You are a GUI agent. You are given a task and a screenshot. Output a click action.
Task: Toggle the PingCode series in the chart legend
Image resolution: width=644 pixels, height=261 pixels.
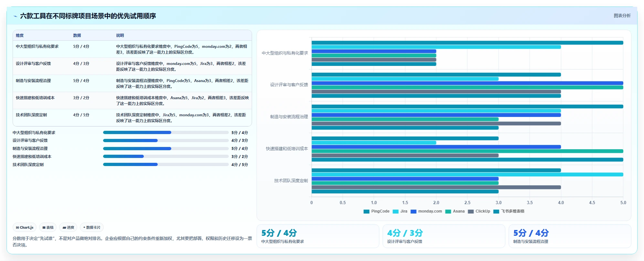click(376, 211)
